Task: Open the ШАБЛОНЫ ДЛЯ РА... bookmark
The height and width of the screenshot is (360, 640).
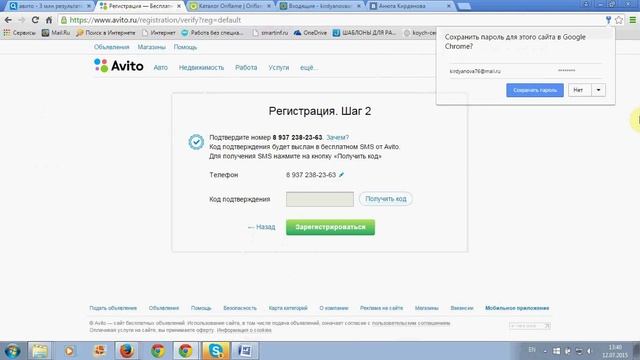Action: (364, 33)
